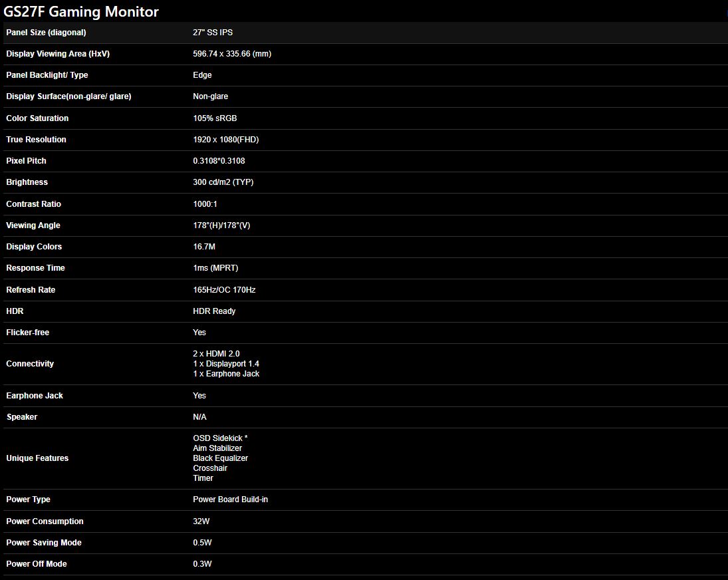Select the Power Saving Mode label
Image resolution: width=728 pixels, height=580 pixels.
(44, 543)
